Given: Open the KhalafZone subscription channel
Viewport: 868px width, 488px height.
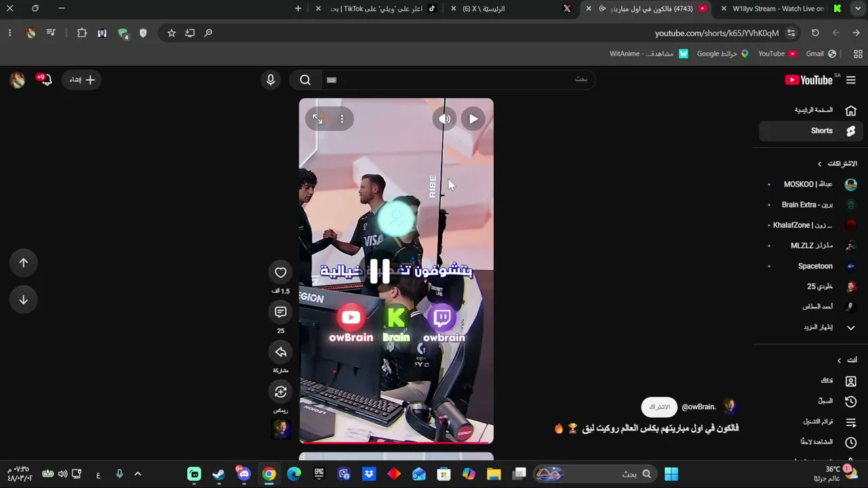Looking at the screenshot, I should tap(810, 225).
